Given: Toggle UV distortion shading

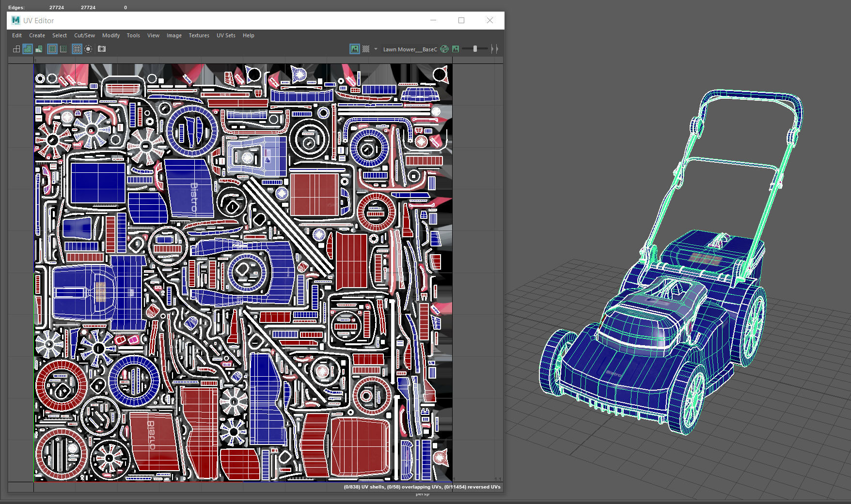Looking at the screenshot, I should pyautogui.click(x=39, y=49).
